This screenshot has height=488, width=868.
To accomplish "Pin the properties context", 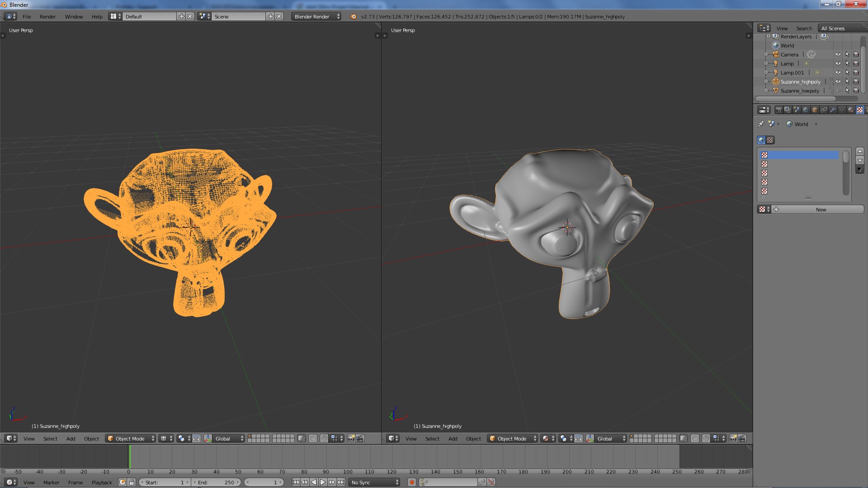I will 761,124.
